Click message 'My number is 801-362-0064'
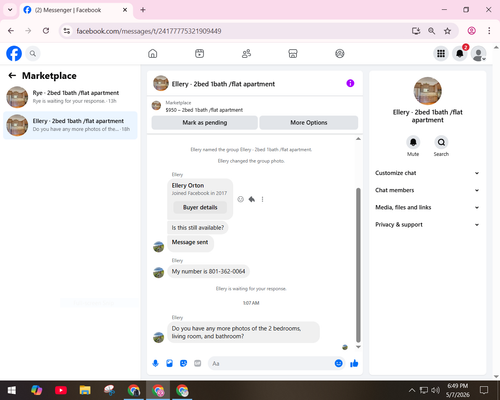The image size is (500, 400). [208, 271]
